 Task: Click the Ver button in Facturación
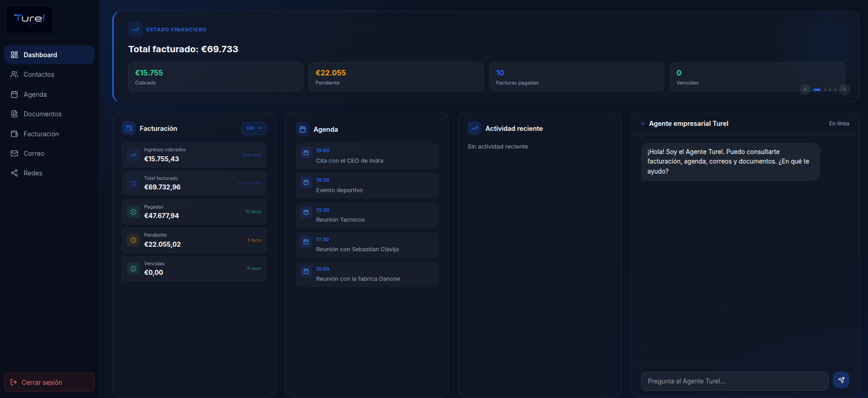254,128
